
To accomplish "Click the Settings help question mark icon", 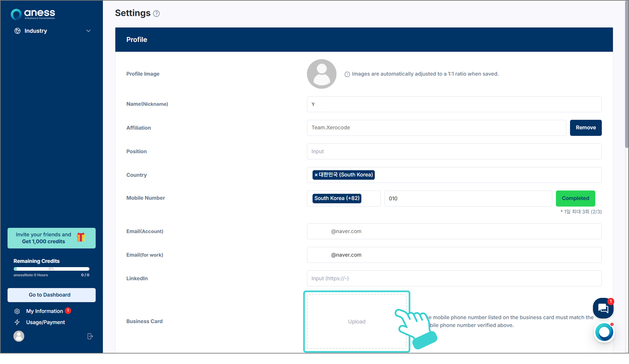I will coord(157,14).
